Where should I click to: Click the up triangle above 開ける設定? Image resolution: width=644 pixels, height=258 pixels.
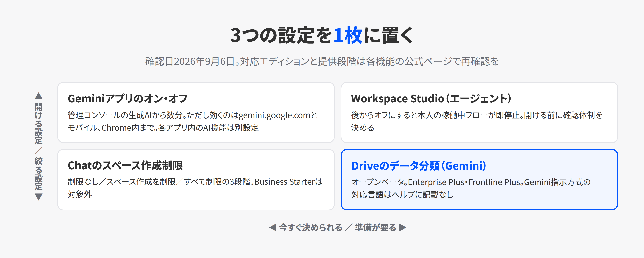click(38, 96)
